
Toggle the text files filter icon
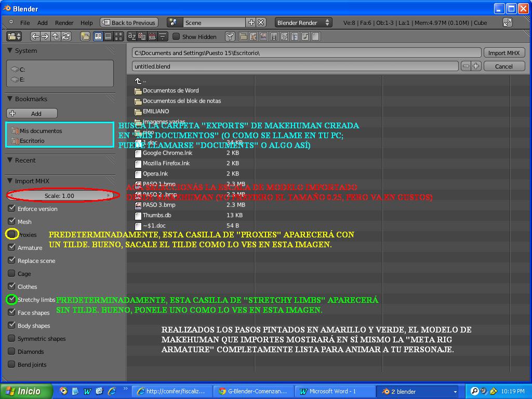[x=315, y=36]
